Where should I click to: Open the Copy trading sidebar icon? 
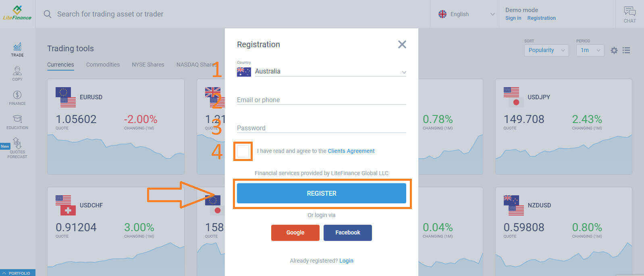(x=17, y=73)
